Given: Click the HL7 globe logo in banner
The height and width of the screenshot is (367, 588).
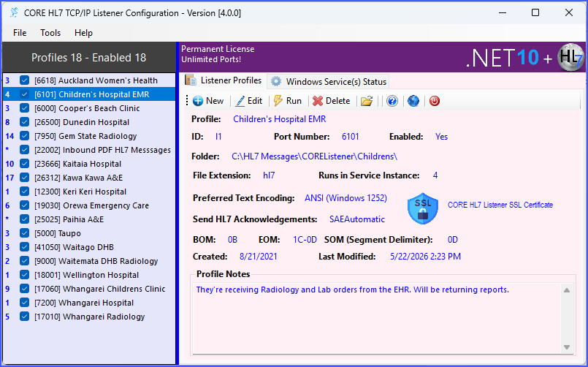Looking at the screenshot, I should (570, 57).
